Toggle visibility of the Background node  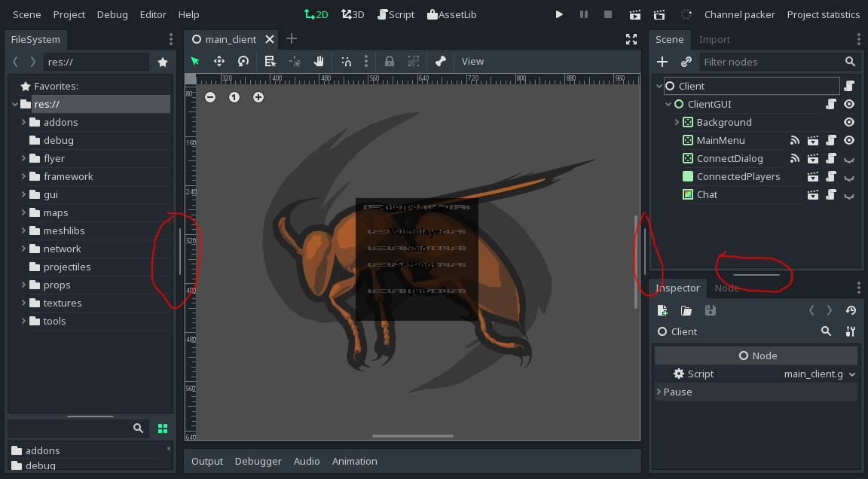(849, 122)
